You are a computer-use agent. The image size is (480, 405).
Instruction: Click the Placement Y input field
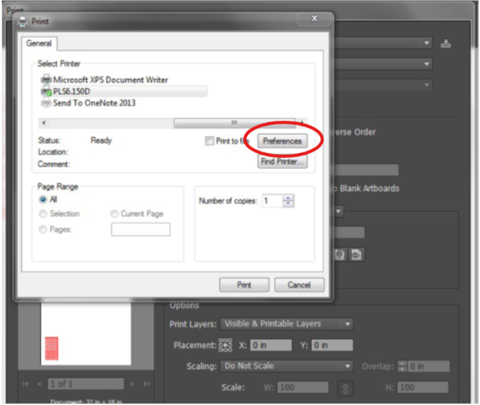tap(332, 345)
